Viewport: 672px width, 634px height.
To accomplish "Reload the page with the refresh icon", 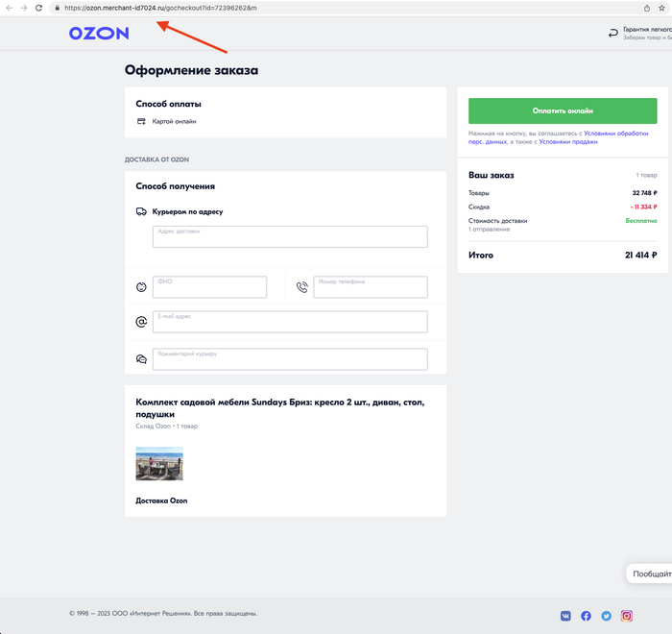I will tap(38, 8).
